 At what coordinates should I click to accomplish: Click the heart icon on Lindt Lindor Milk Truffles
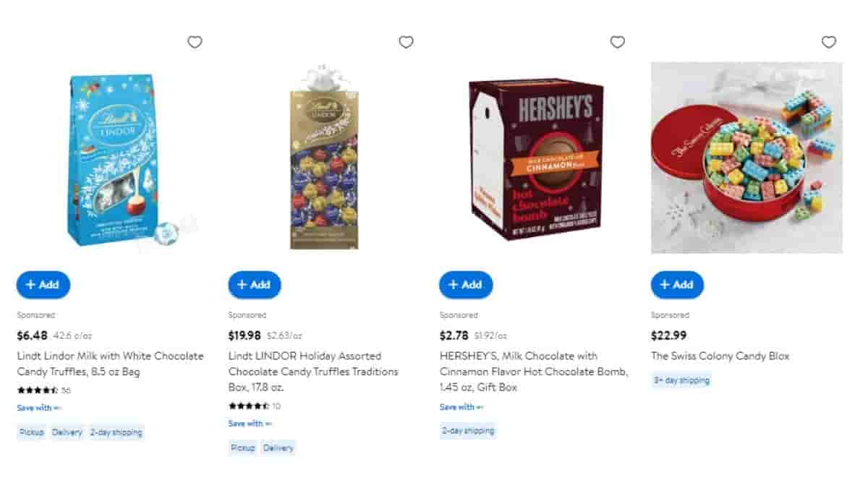point(195,43)
